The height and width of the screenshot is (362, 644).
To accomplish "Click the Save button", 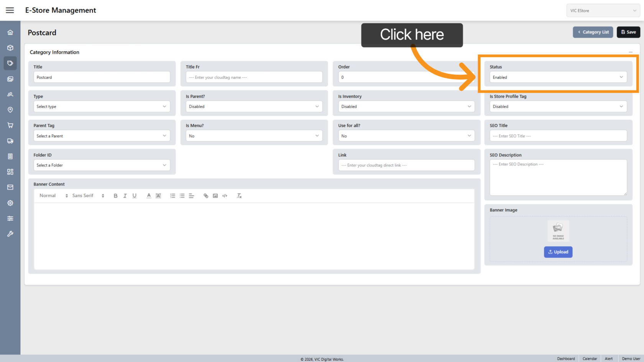I will coord(628,32).
